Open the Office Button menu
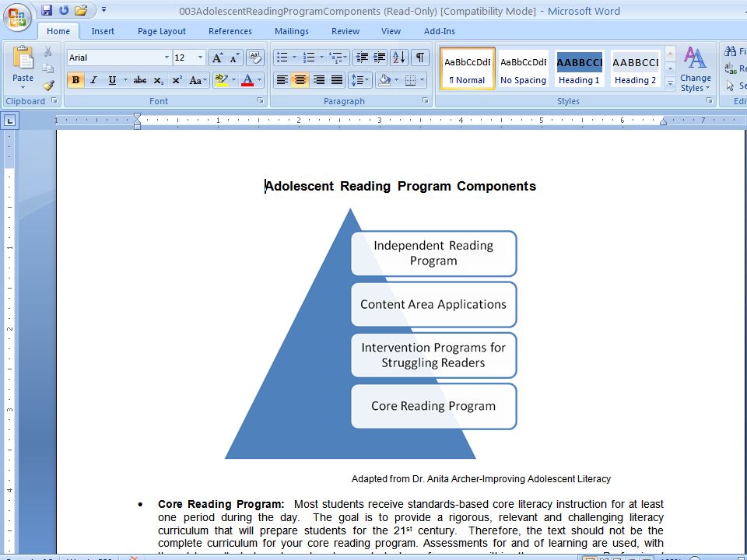The image size is (747, 560). click(18, 17)
